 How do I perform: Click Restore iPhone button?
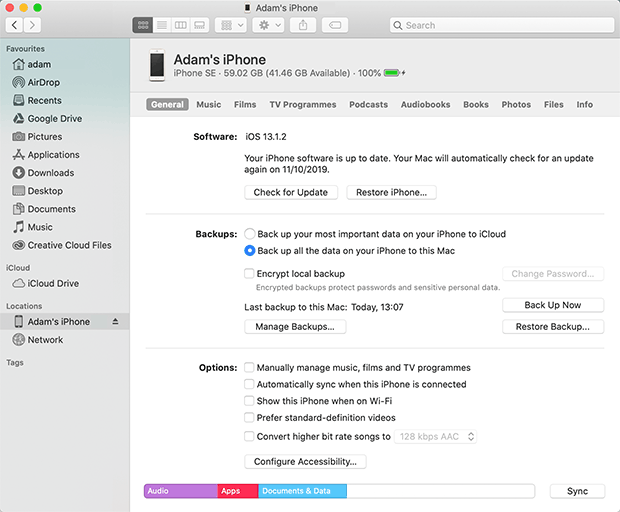[x=391, y=193]
